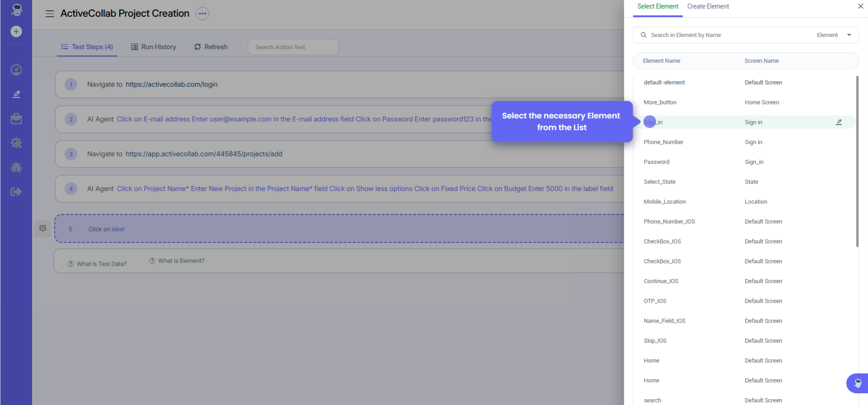Open the briefcase icon in sidebar
Viewport: 868px width, 405px height.
pyautogui.click(x=16, y=118)
